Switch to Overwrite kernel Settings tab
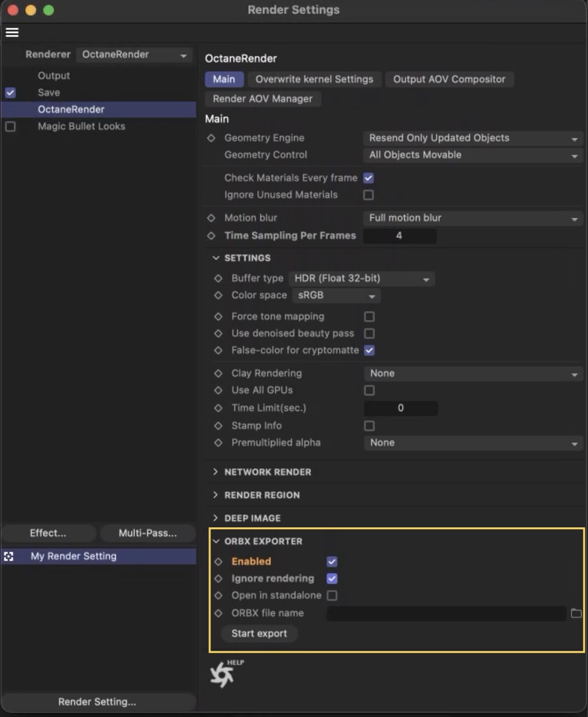The image size is (588, 717). point(314,79)
